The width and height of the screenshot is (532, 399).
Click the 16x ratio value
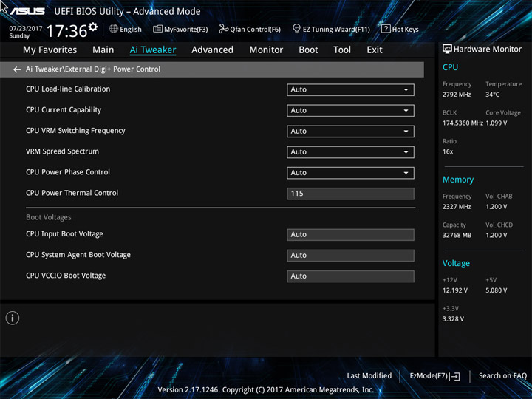coord(448,151)
